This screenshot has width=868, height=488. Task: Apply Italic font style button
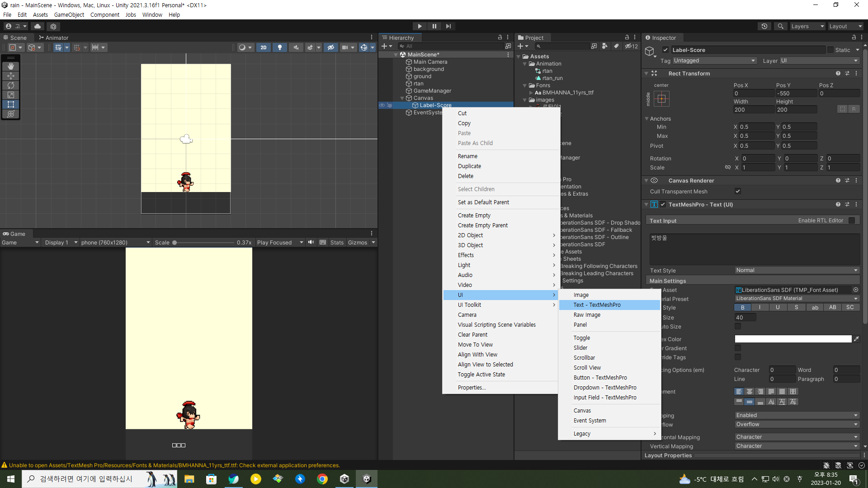(x=759, y=308)
